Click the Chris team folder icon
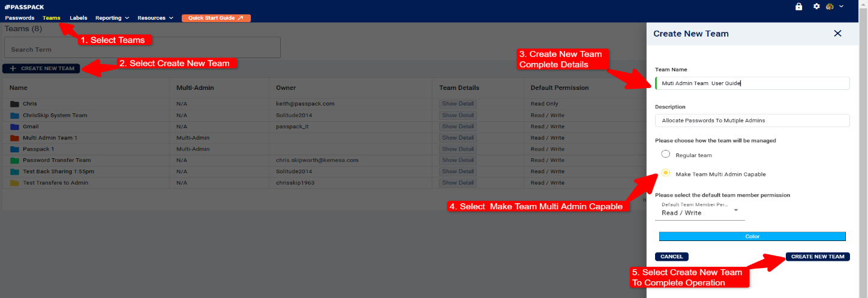 (14, 104)
